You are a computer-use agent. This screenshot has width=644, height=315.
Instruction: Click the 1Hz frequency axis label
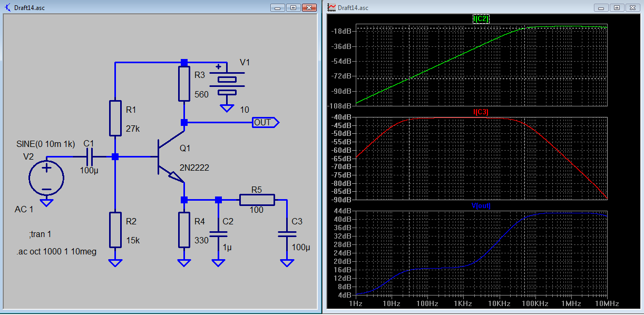click(356, 304)
